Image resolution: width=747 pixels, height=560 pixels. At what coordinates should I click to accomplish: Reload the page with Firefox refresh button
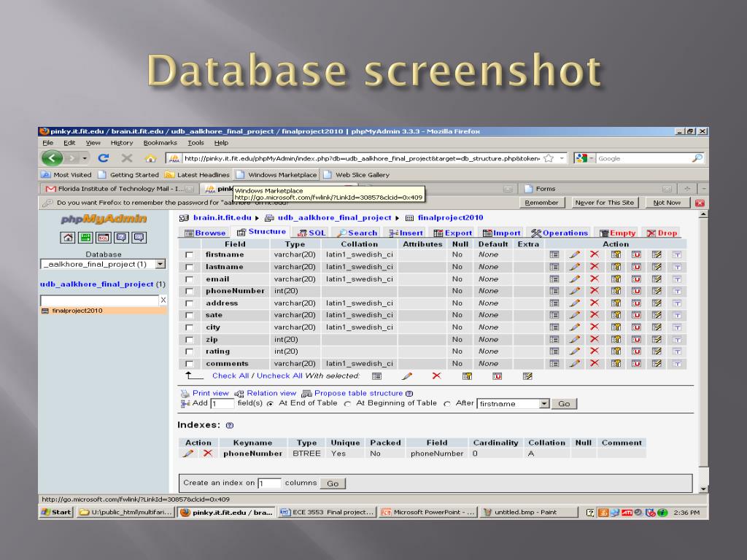click(104, 158)
